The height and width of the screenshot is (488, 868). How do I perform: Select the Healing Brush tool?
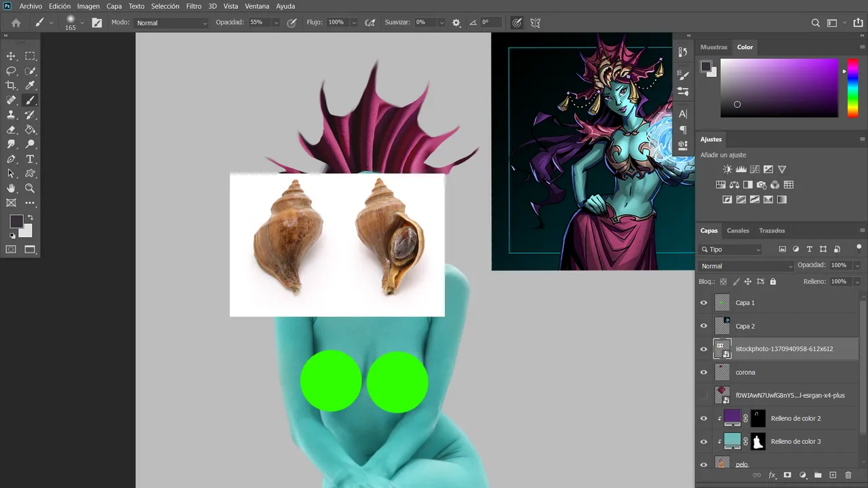pos(11,100)
